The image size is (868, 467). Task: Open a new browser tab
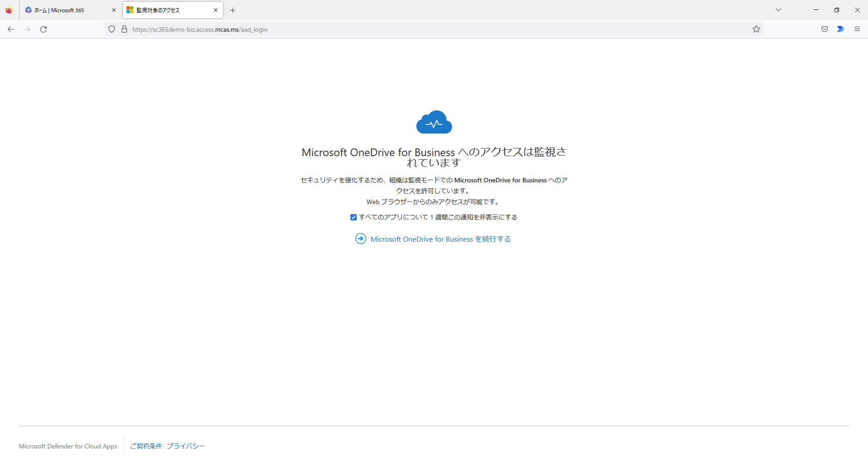(233, 10)
